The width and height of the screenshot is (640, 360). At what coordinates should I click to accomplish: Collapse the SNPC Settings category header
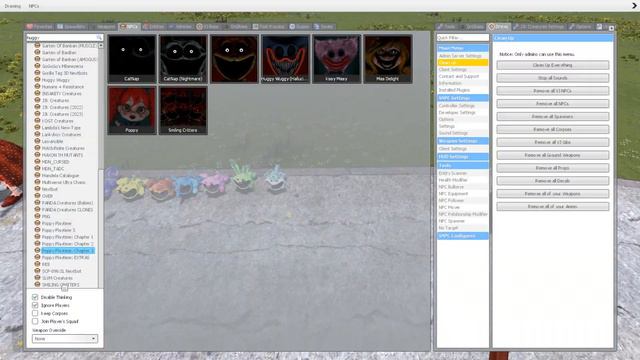(462, 98)
